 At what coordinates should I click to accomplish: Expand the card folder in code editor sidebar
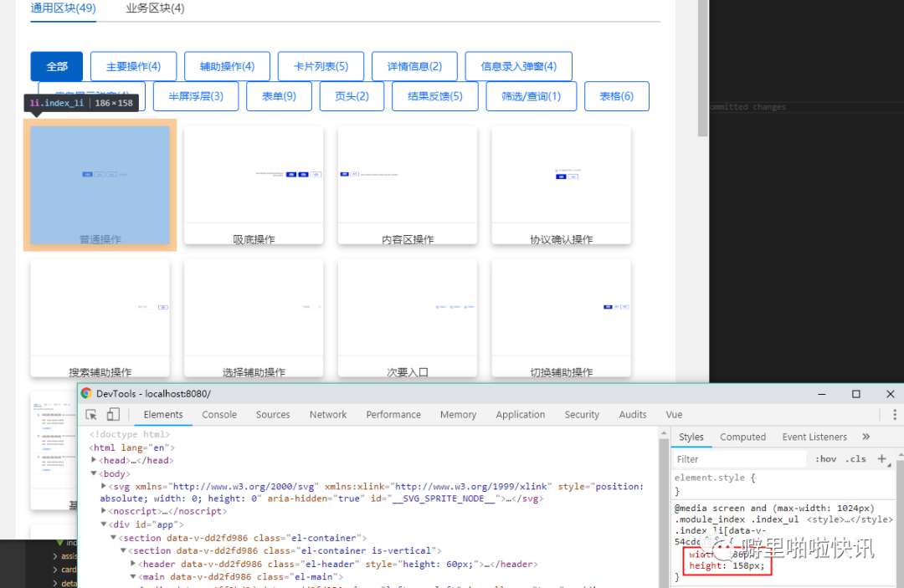click(55, 570)
